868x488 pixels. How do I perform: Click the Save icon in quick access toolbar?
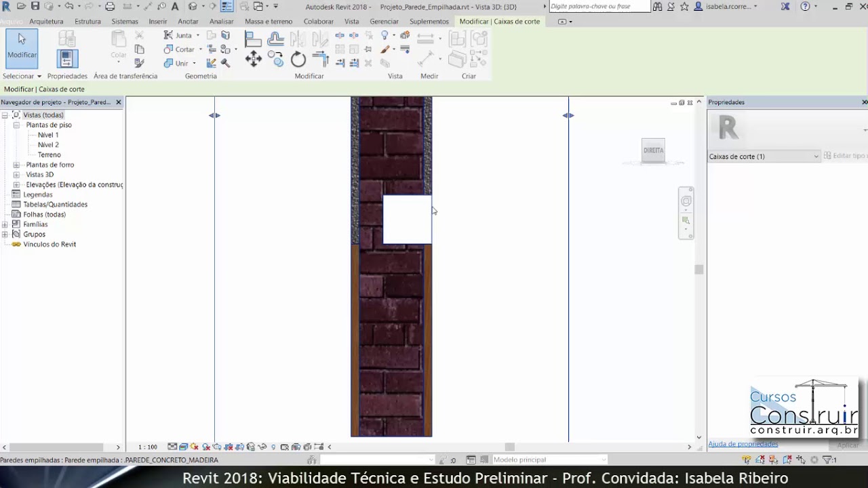click(35, 6)
